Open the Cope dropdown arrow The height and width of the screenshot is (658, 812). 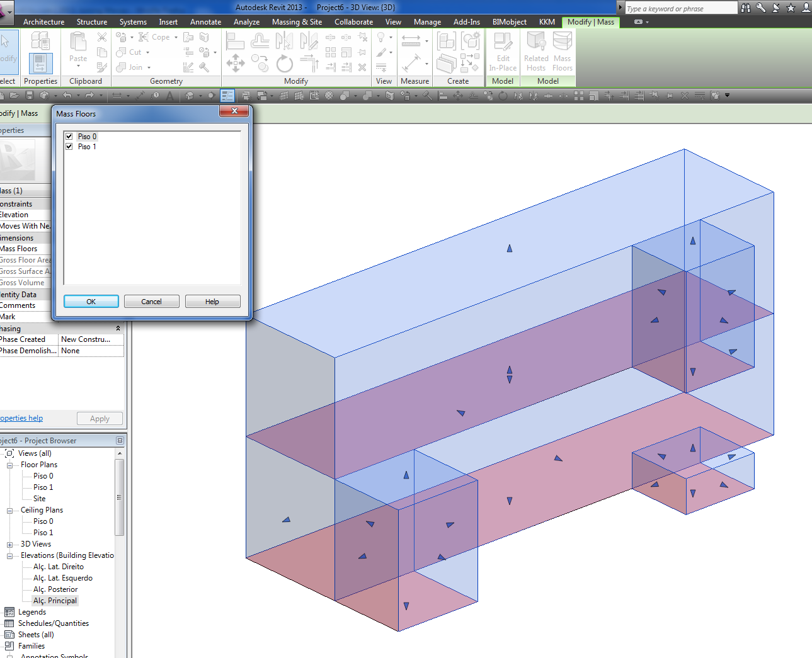176,37
